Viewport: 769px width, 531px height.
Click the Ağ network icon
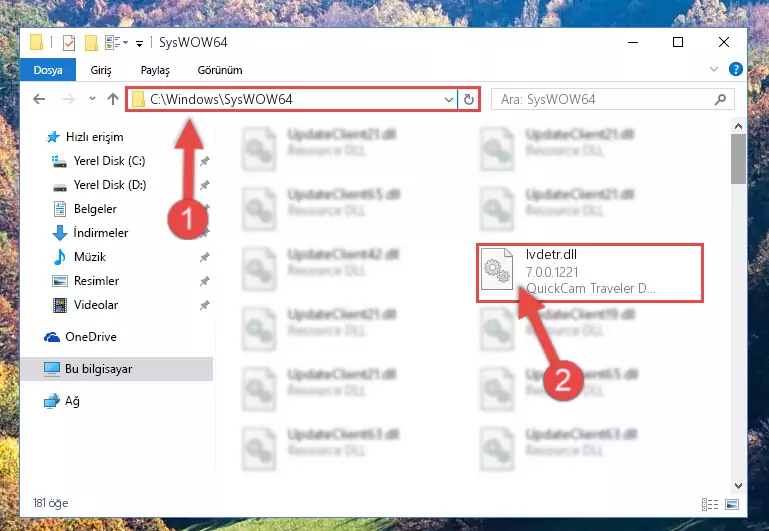pyautogui.click(x=51, y=402)
